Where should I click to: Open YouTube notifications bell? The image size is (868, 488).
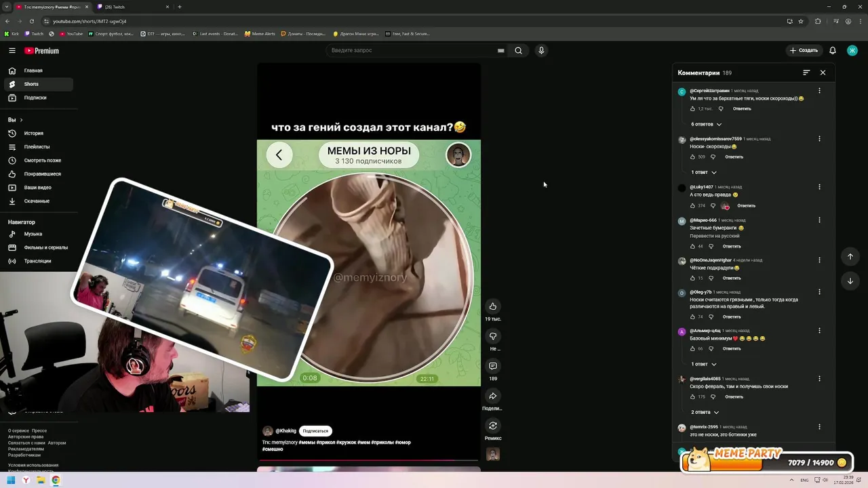[x=833, y=50]
